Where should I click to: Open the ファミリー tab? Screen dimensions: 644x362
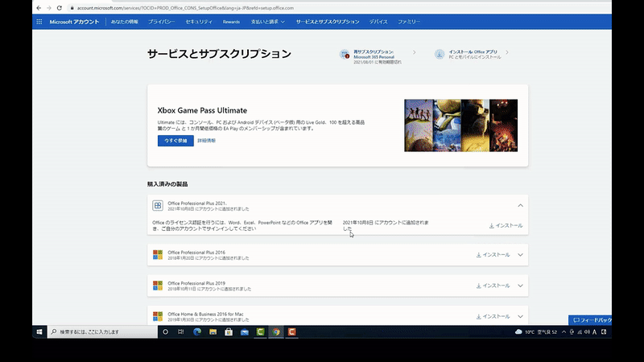point(409,22)
